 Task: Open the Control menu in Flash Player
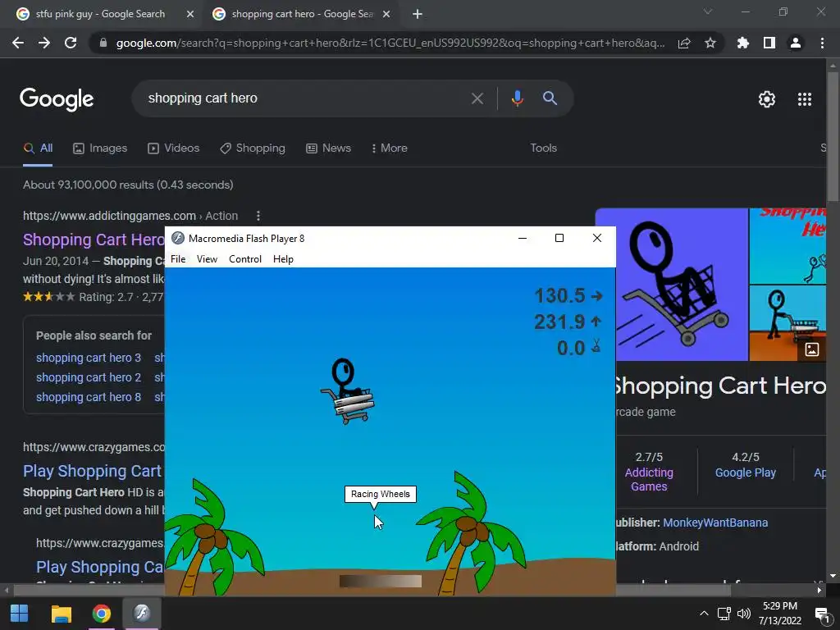click(245, 259)
